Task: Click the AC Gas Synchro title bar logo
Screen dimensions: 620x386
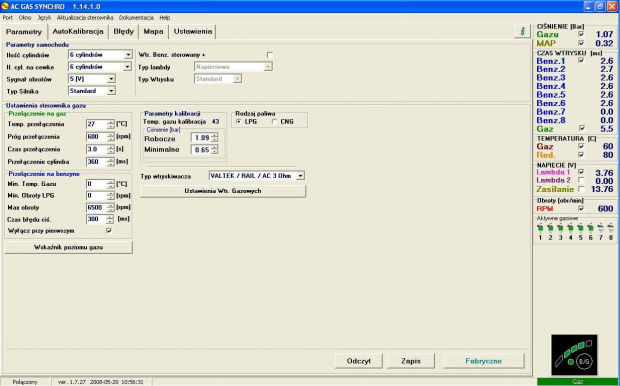Action: pyautogui.click(x=5, y=6)
